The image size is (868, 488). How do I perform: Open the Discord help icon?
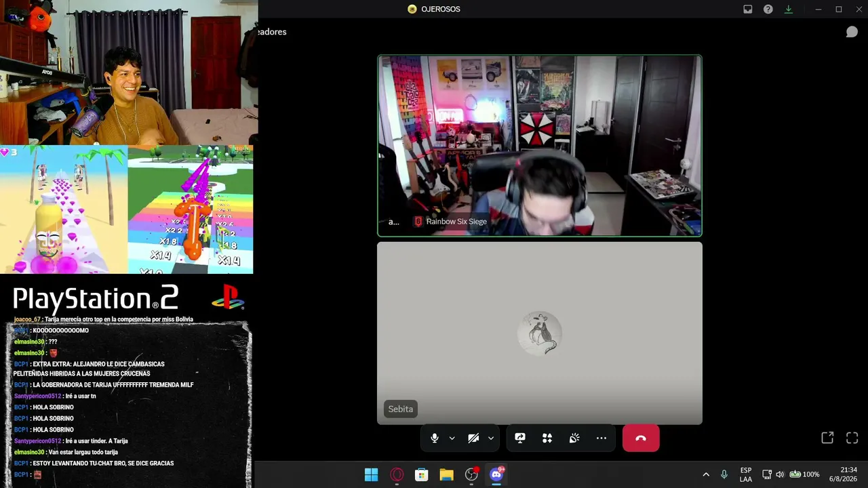coord(768,9)
